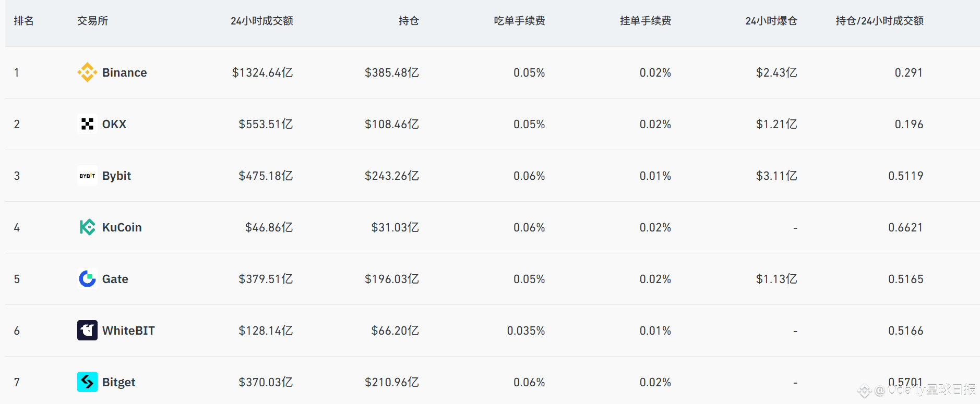Click the WhiteBIT exchange logo icon
Image resolution: width=980 pixels, height=404 pixels.
[x=87, y=330]
